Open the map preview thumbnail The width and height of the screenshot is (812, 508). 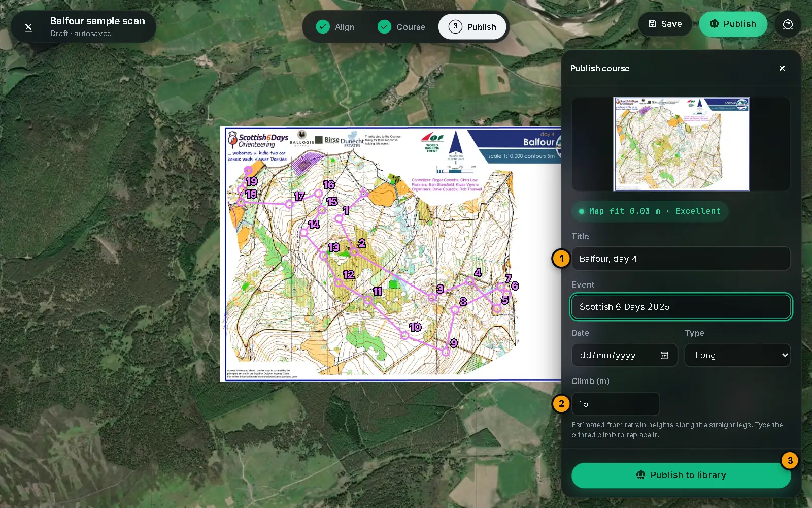[681, 144]
